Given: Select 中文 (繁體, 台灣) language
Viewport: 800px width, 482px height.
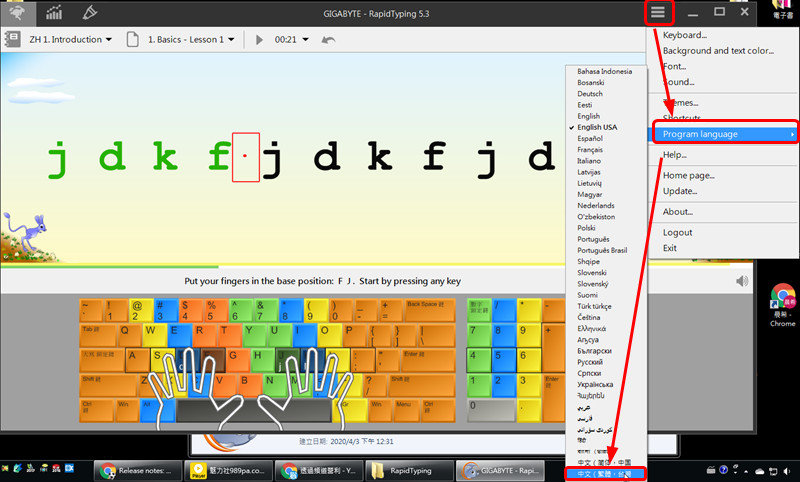Looking at the screenshot, I should (606, 474).
